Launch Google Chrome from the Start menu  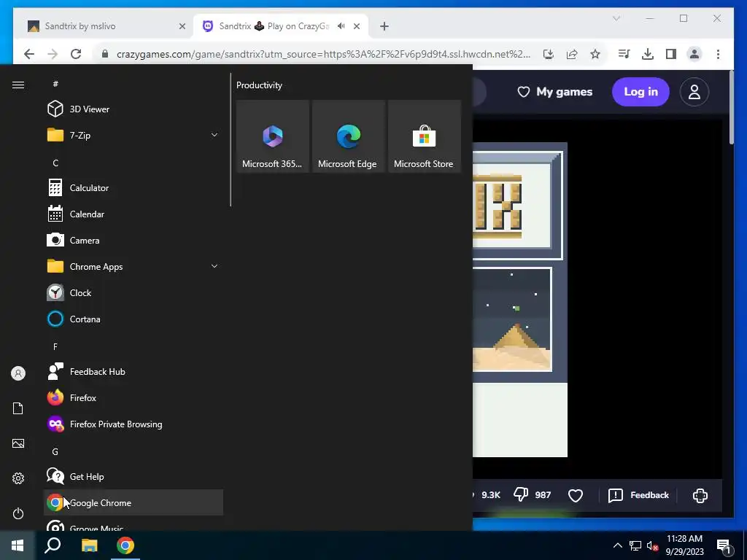point(133,502)
